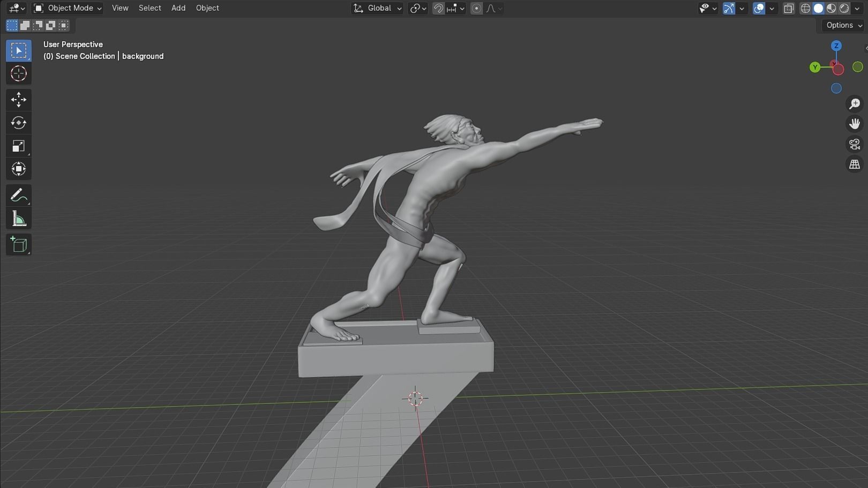The width and height of the screenshot is (868, 488).
Task: Switch to material preview shading
Action: click(831, 8)
